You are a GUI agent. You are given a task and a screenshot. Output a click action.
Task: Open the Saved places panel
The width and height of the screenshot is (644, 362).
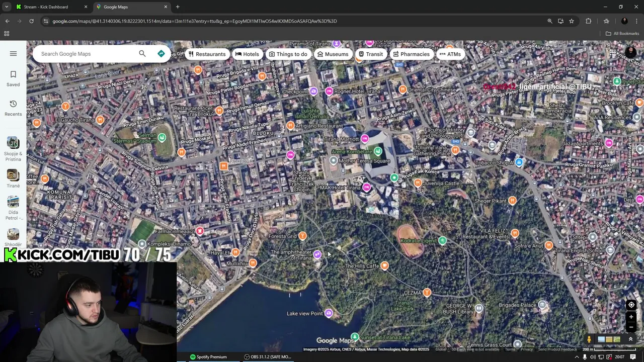click(x=13, y=78)
